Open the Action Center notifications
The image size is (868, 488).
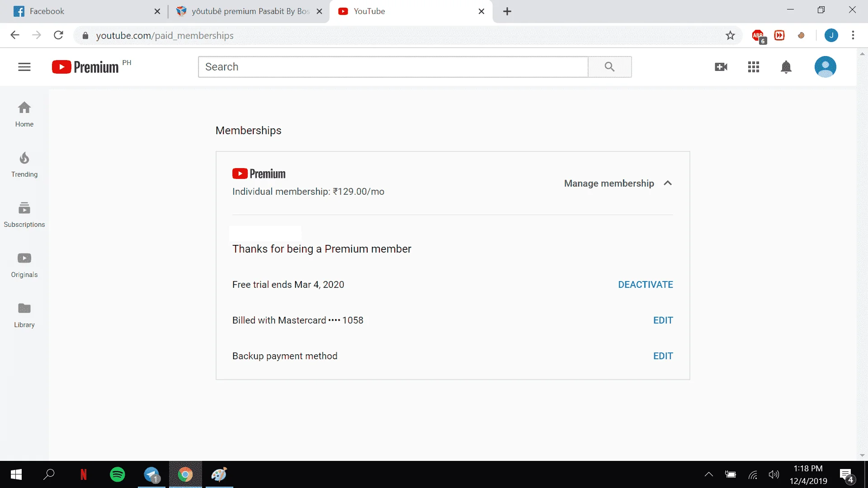tap(846, 475)
